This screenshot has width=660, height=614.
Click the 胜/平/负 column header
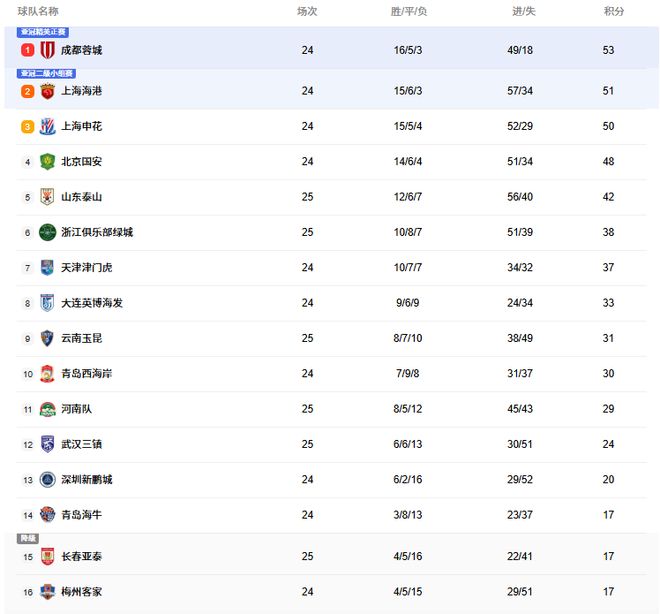408,11
